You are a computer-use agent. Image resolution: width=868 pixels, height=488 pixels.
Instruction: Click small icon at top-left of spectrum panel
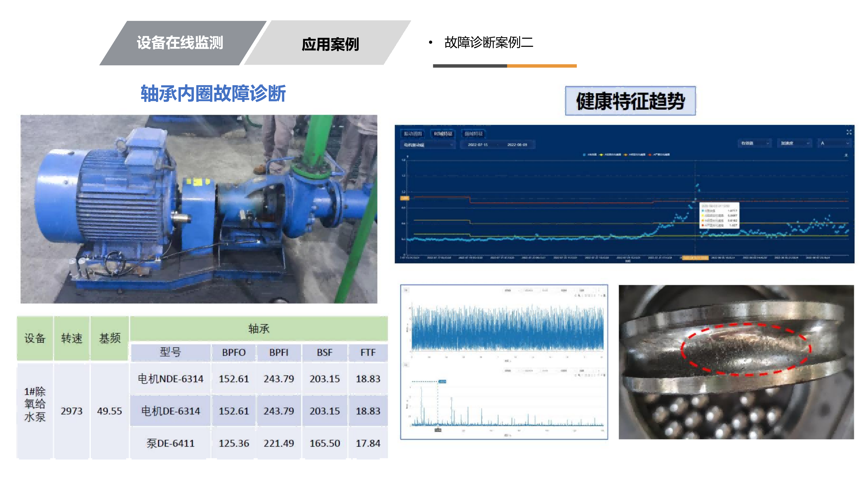(x=406, y=365)
